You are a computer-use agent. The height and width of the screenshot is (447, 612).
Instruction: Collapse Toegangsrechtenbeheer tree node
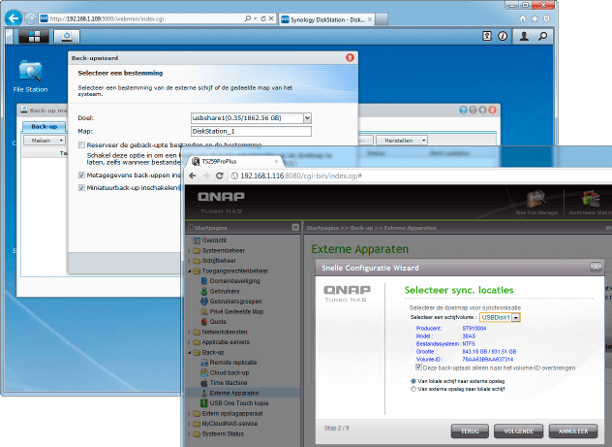pos(189,271)
